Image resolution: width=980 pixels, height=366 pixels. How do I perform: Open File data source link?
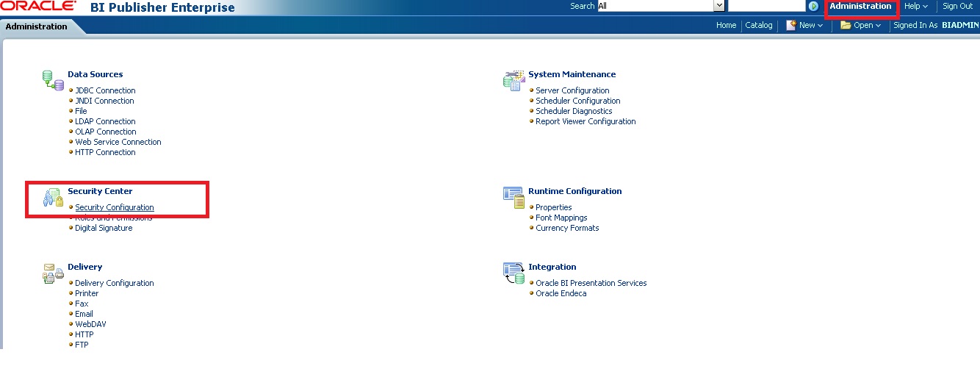pyautogui.click(x=81, y=111)
